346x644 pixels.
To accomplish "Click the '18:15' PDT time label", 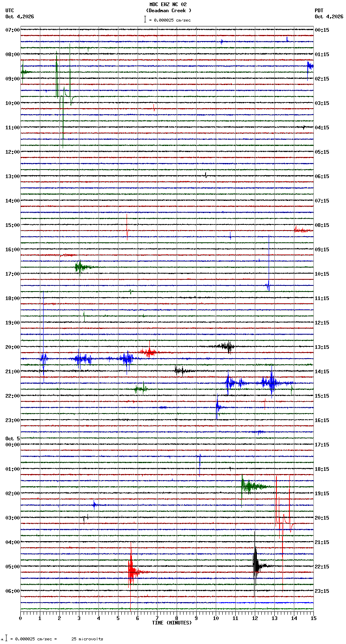I will click(322, 469).
